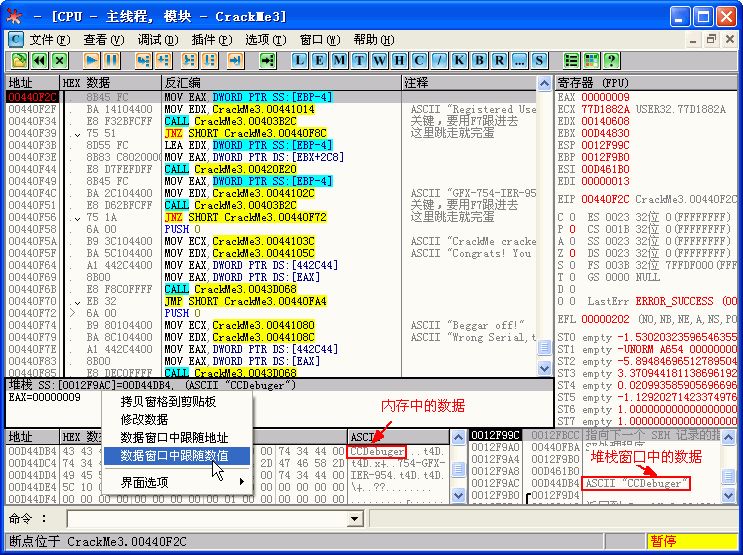Select disassembly row at address 00440F34

coord(271,121)
